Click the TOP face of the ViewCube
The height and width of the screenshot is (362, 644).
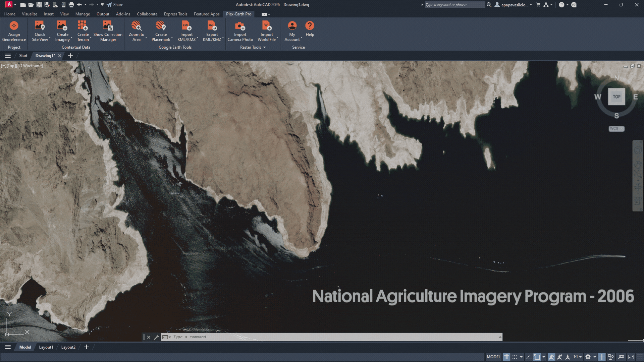616,97
